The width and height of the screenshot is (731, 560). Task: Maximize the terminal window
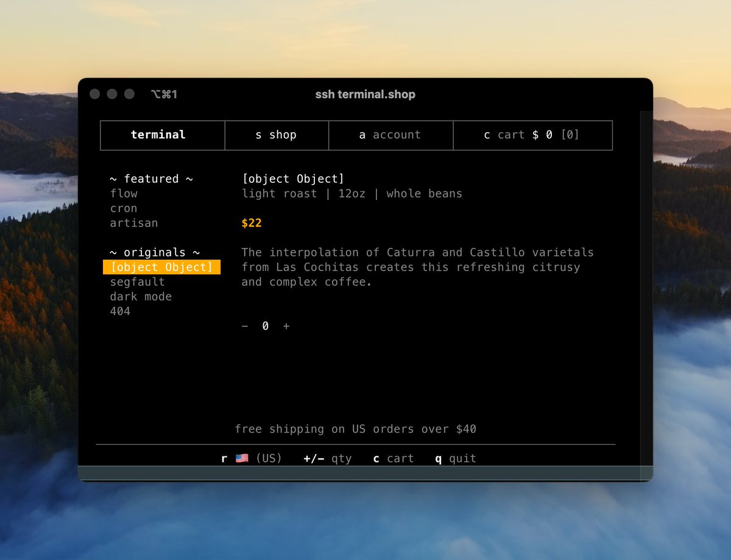coord(129,94)
